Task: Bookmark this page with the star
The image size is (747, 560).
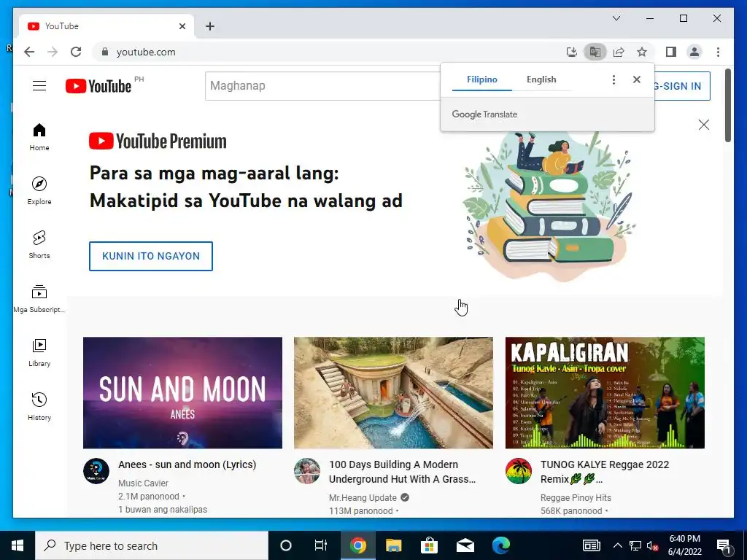Action: (x=642, y=52)
